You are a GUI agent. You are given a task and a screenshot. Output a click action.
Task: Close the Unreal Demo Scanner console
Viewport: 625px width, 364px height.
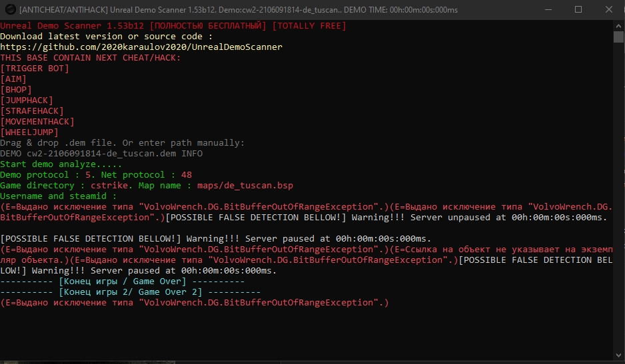608,9
